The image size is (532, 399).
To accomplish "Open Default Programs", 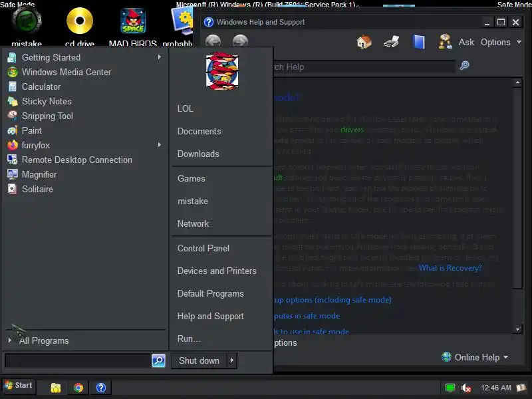I will (x=210, y=293).
